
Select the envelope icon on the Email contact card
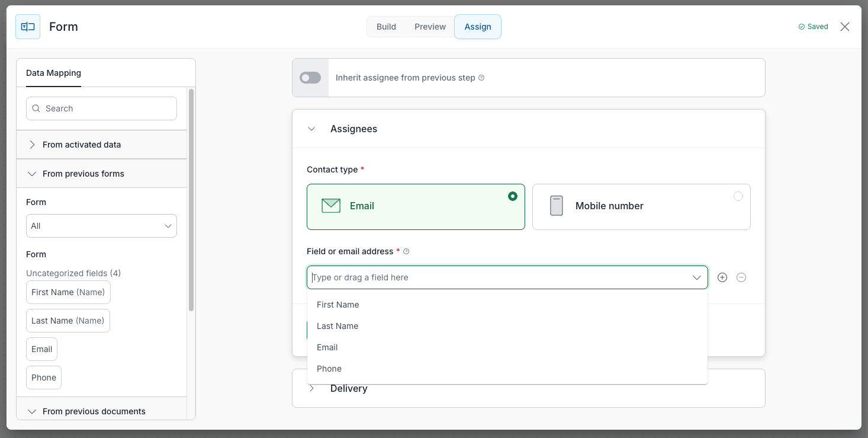[330, 206]
